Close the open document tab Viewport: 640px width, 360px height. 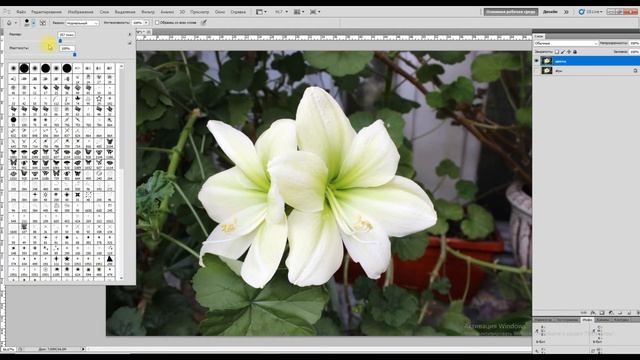(149, 31)
